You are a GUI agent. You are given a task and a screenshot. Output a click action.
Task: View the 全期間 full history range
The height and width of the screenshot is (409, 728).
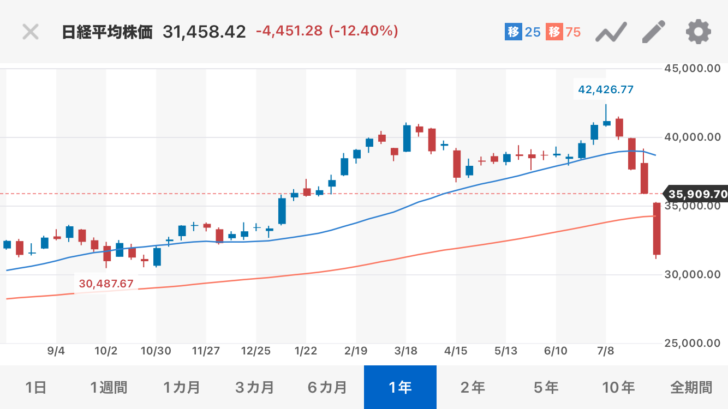690,387
